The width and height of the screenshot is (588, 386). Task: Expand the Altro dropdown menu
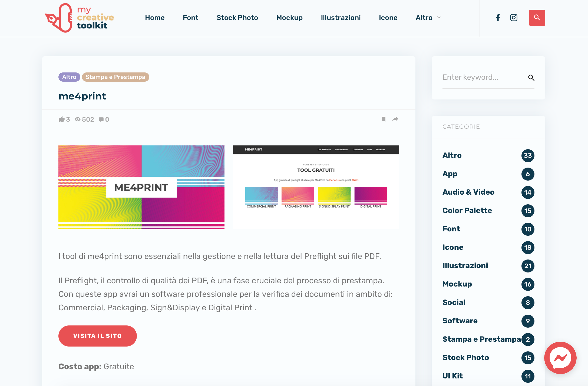pos(428,18)
